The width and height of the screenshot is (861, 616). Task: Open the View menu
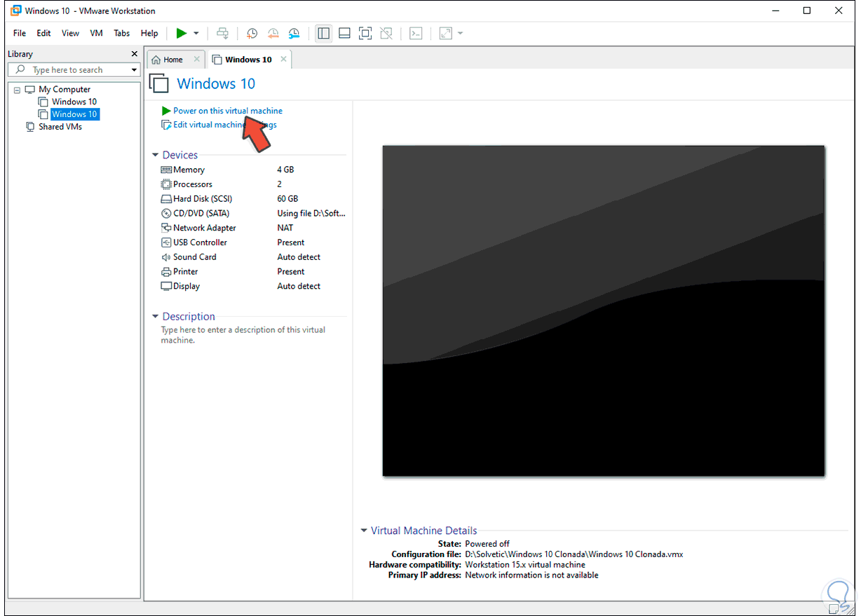point(70,33)
